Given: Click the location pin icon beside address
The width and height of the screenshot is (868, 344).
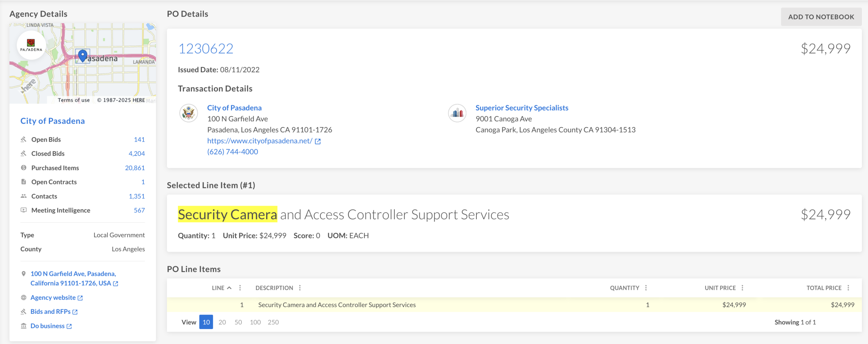Looking at the screenshot, I should click(24, 274).
